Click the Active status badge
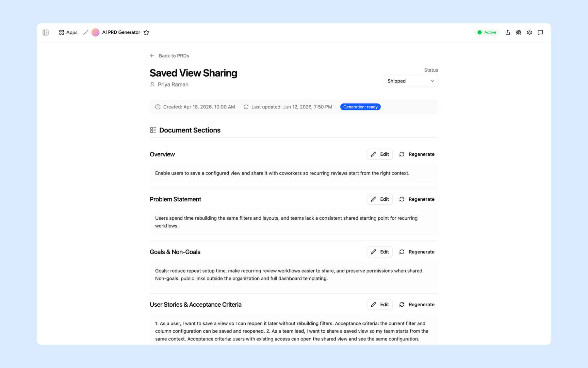Screen dimensions: 588x368 pyautogui.click(x=487, y=32)
